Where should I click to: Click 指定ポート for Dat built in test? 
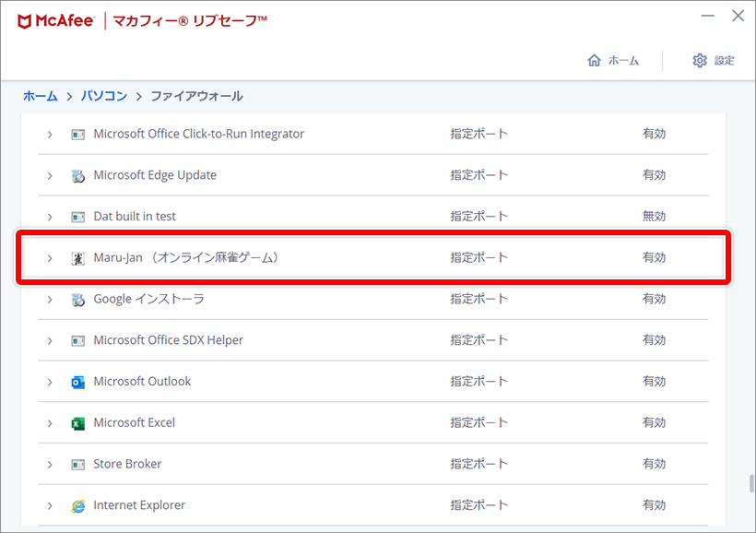(478, 216)
